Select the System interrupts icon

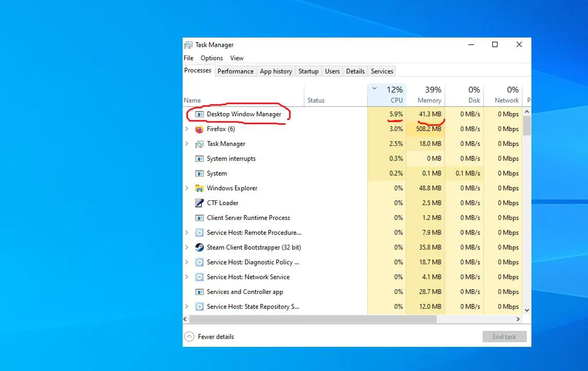coord(200,158)
